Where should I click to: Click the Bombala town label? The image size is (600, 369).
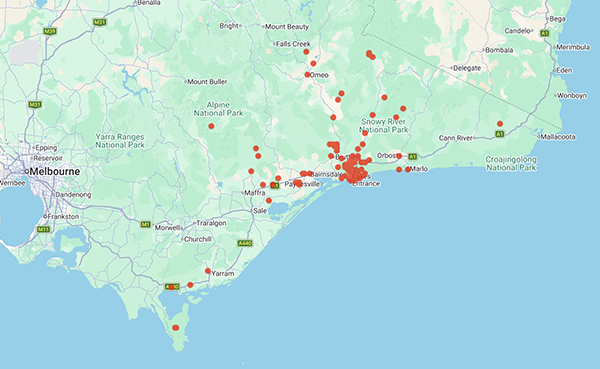click(x=499, y=50)
